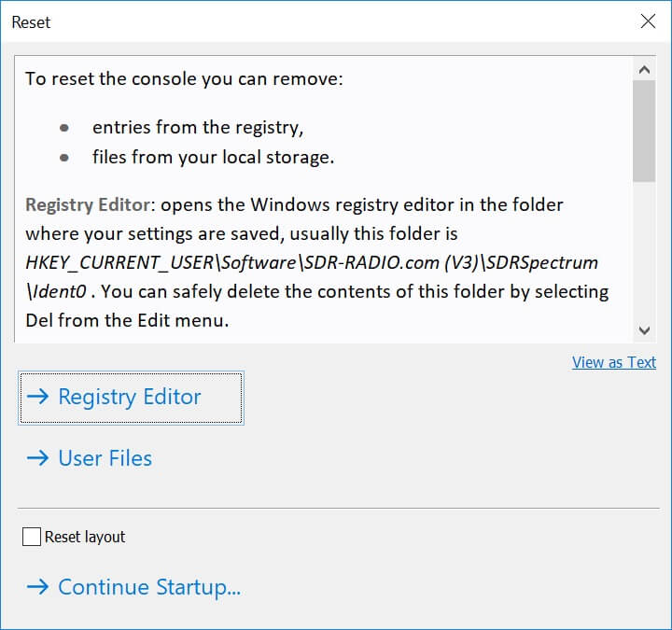Click the scrollbar up arrow
Image resolution: width=672 pixels, height=630 pixels.
[644, 70]
